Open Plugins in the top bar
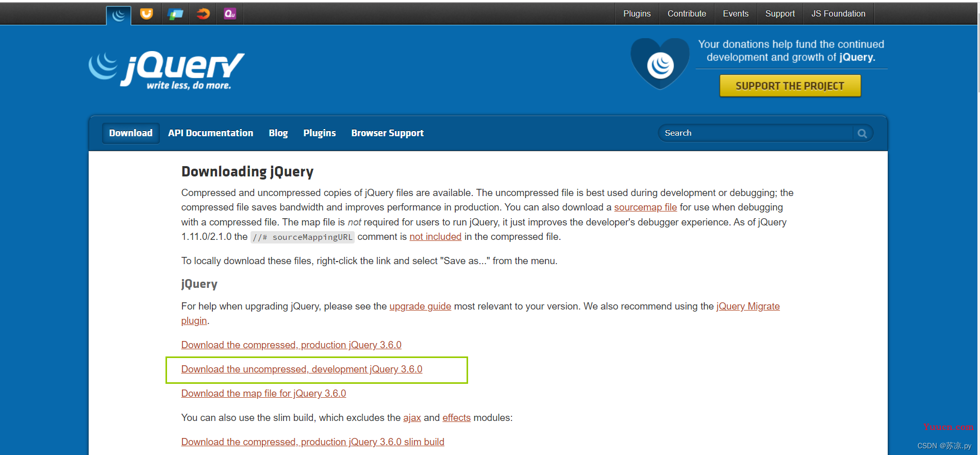The height and width of the screenshot is (455, 980). [637, 14]
